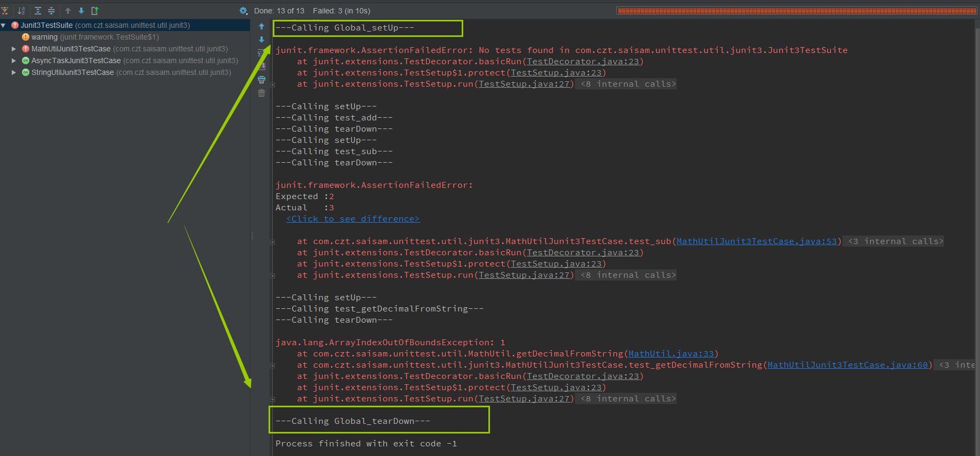The image size is (980, 456).
Task: Select AsyncTaskJunit3TestCase in the test tree
Action: tap(130, 60)
